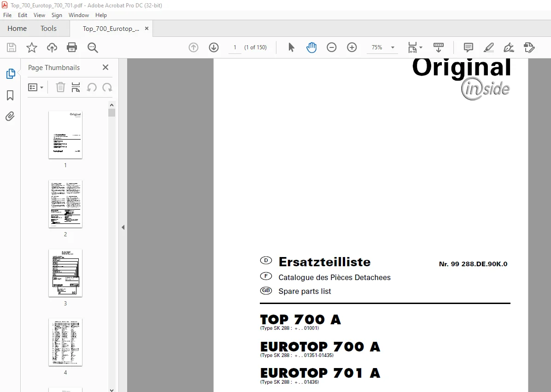Switch to the Tools tab
The width and height of the screenshot is (551, 392).
pos(48,29)
